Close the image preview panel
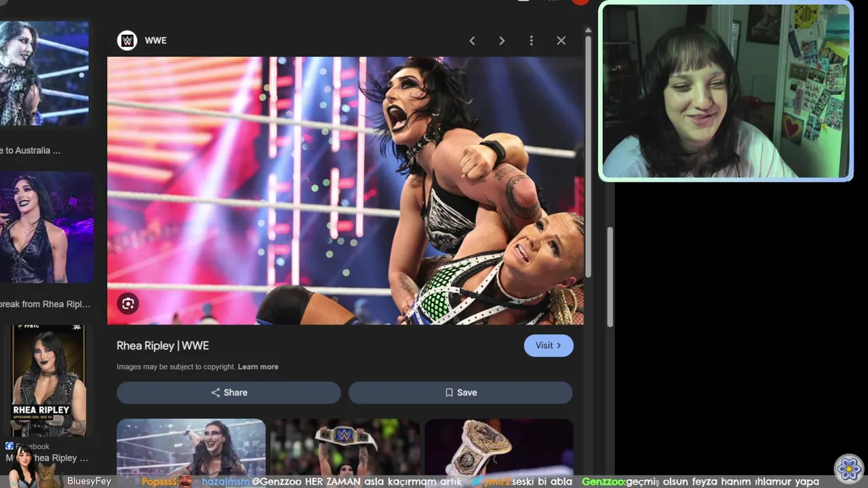Viewport: 868px width, 488px height. [561, 41]
